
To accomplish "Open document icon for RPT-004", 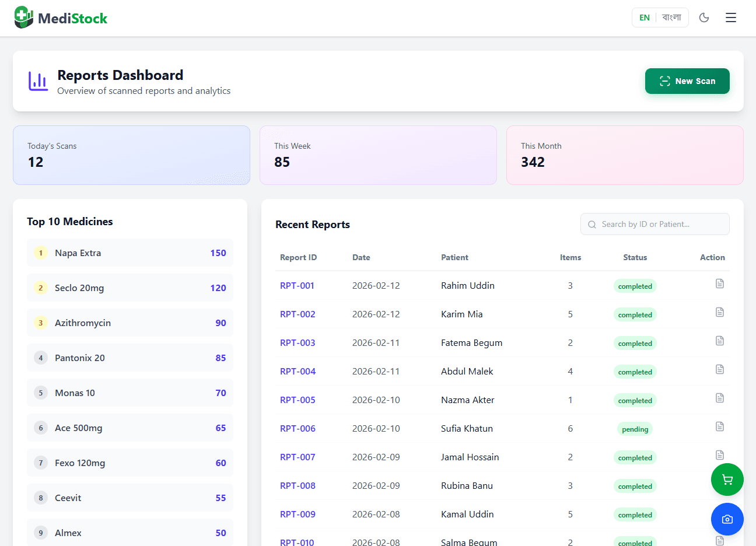I will click(719, 369).
